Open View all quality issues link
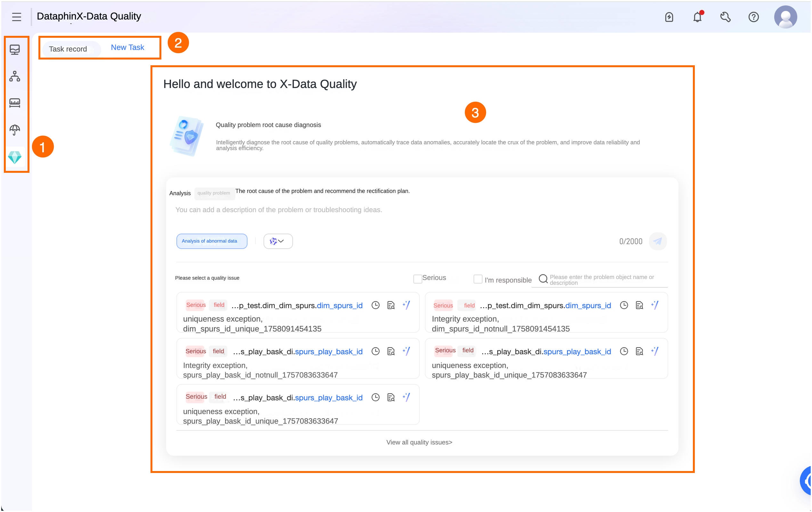The image size is (812, 512). click(419, 442)
